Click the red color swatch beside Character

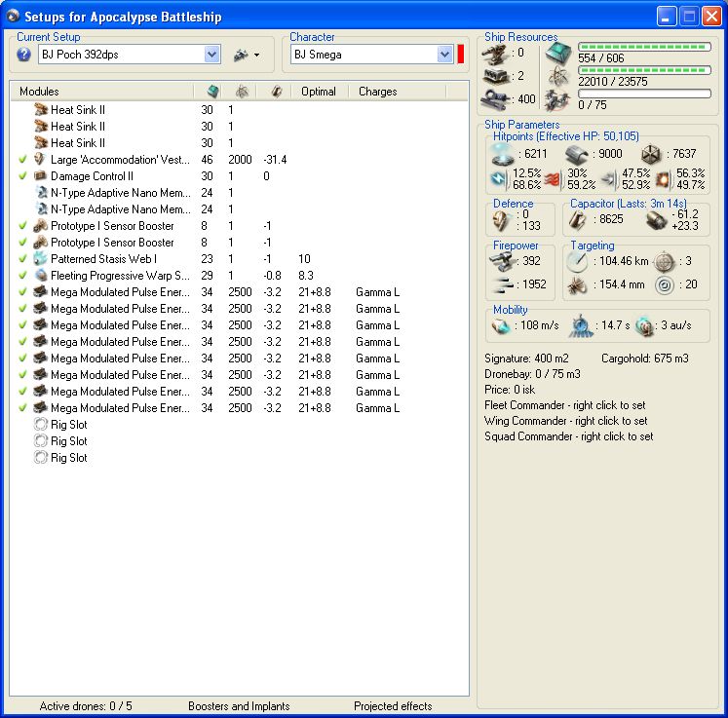461,55
